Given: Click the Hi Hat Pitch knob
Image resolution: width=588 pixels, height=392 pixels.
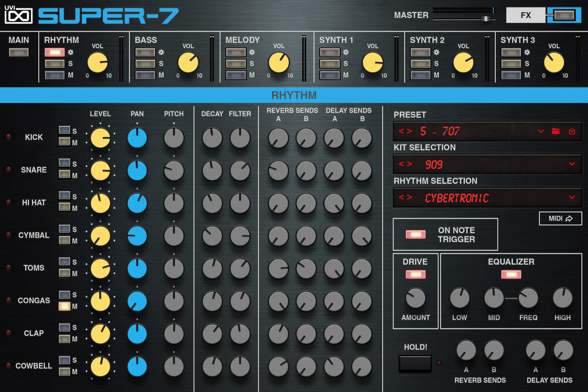Looking at the screenshot, I should coord(174,203).
